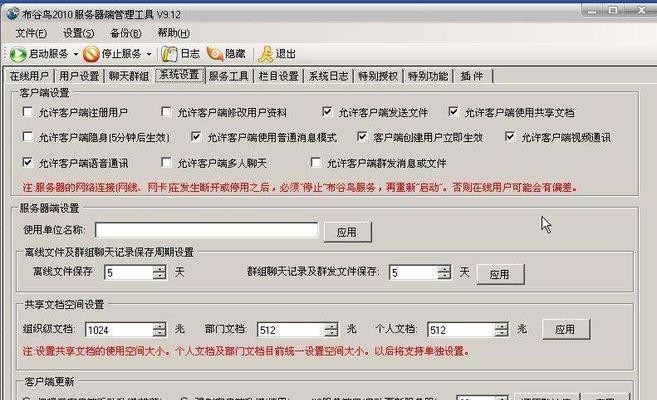Screen dimensions: 657x400
Task: Increase 组织级文档 size with up arrow
Action: 159,326
